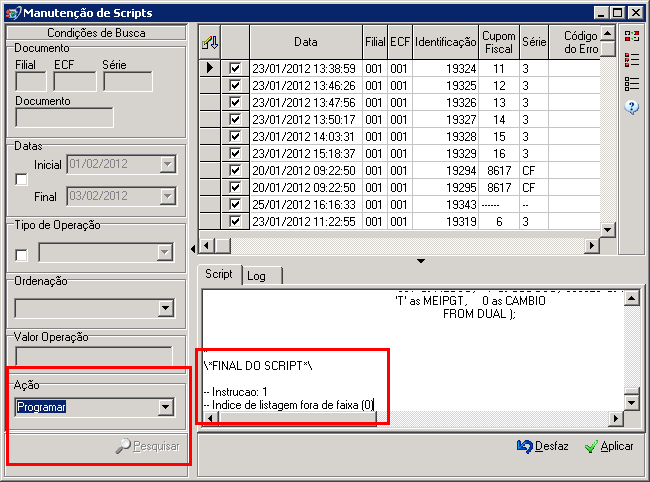Image resolution: width=650 pixels, height=482 pixels.
Task: Open the Inicial date dropdown
Action: [x=167, y=164]
